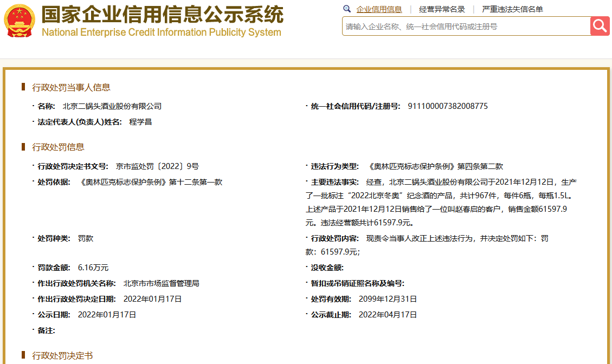This screenshot has height=364, width=612.
Task: Click small magnifier icon beside 企业信用信息
Action: click(x=347, y=9)
